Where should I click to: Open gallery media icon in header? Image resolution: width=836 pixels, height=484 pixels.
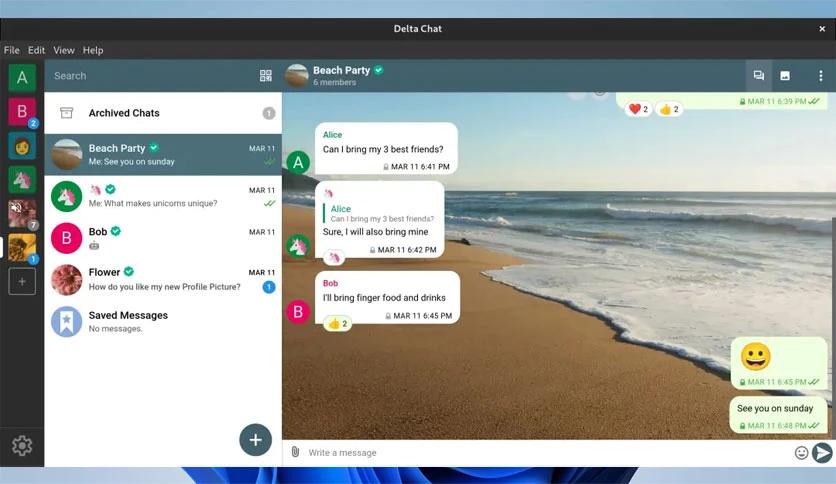pyautogui.click(x=785, y=76)
